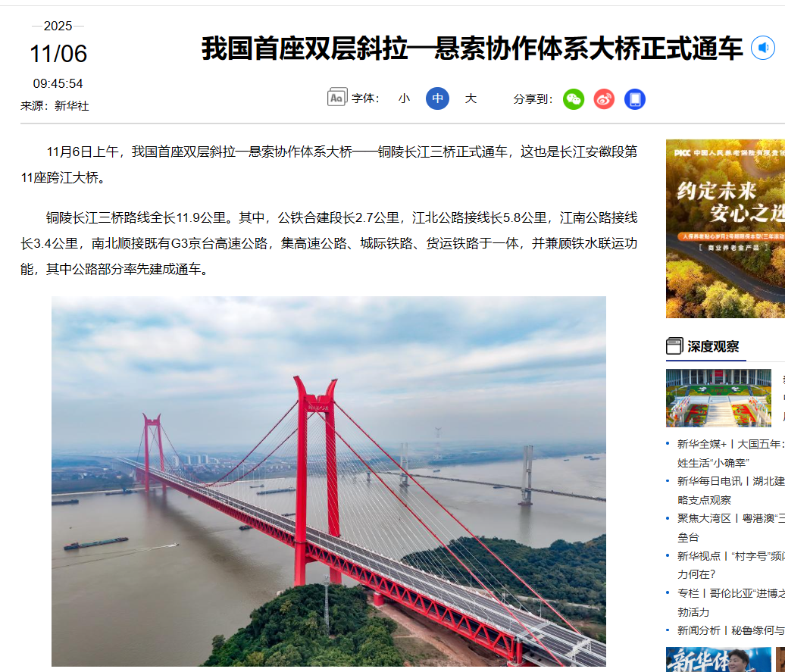The width and height of the screenshot is (785, 672).
Task: Click the 新华体 thumbnail at the bottom right
Action: click(718, 659)
